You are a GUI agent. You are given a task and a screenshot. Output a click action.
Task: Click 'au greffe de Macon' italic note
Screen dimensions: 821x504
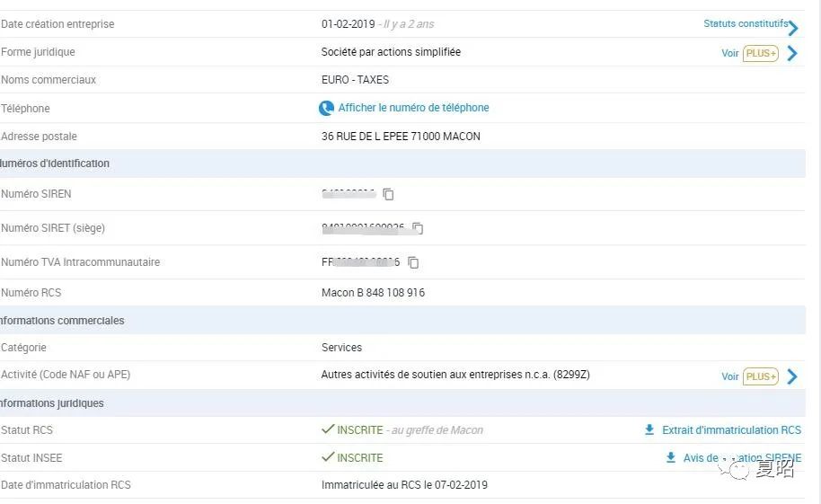pyautogui.click(x=437, y=430)
